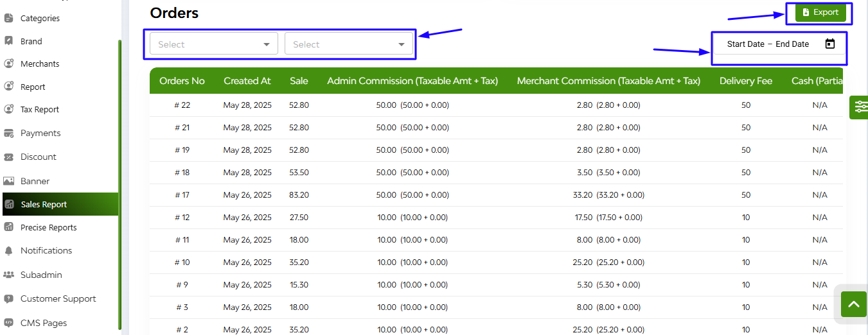
Task: Sort by Orders No column header
Action: 182,81
